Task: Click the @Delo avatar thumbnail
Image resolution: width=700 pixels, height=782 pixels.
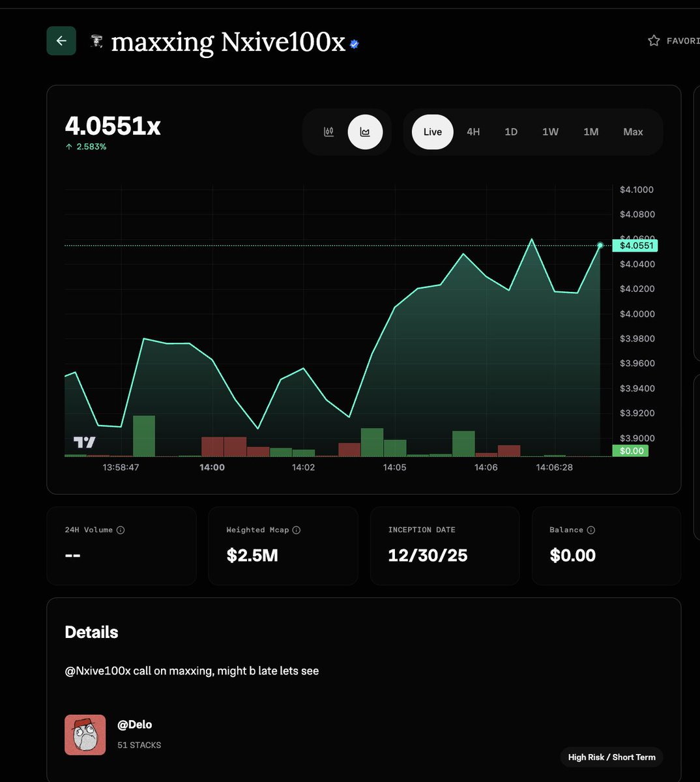Action: click(85, 734)
